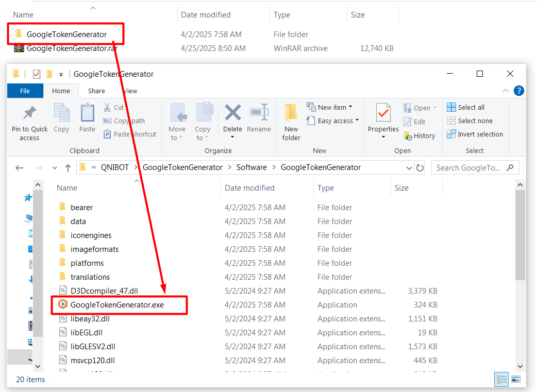Switch to the Home ribbon tab
Viewport: 537px width, 392px height.
(61, 91)
